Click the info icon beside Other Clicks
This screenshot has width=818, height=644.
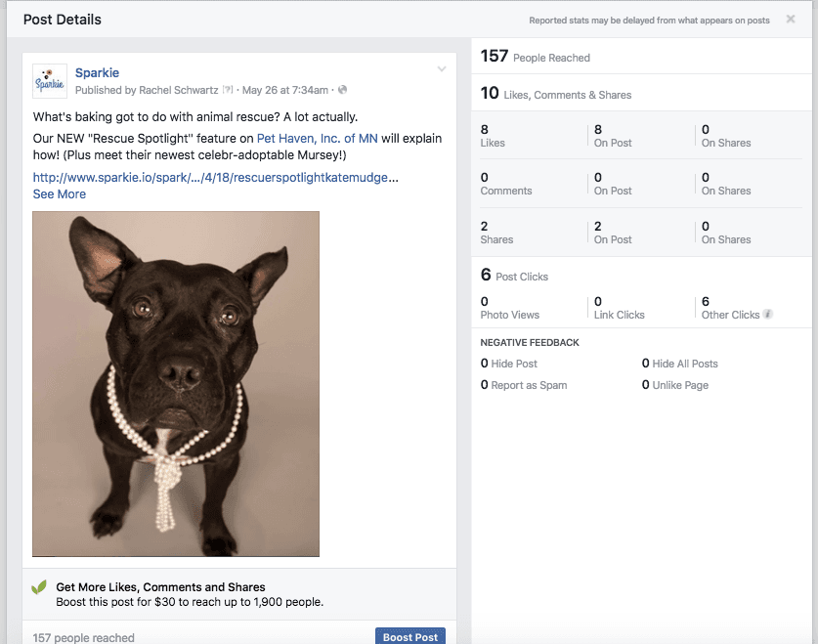point(768,315)
